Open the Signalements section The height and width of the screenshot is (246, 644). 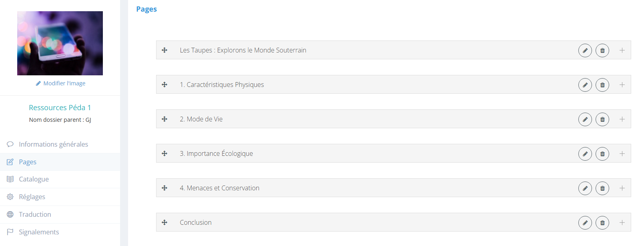(39, 232)
